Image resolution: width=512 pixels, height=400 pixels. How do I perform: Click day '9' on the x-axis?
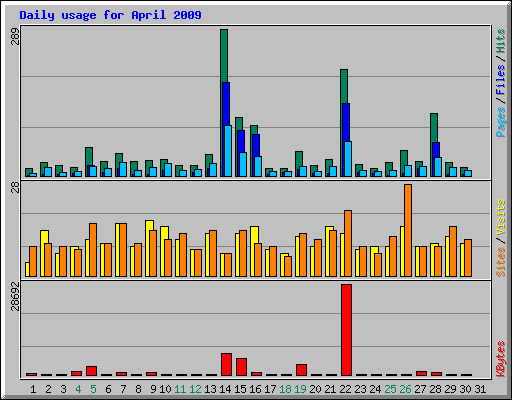click(153, 389)
